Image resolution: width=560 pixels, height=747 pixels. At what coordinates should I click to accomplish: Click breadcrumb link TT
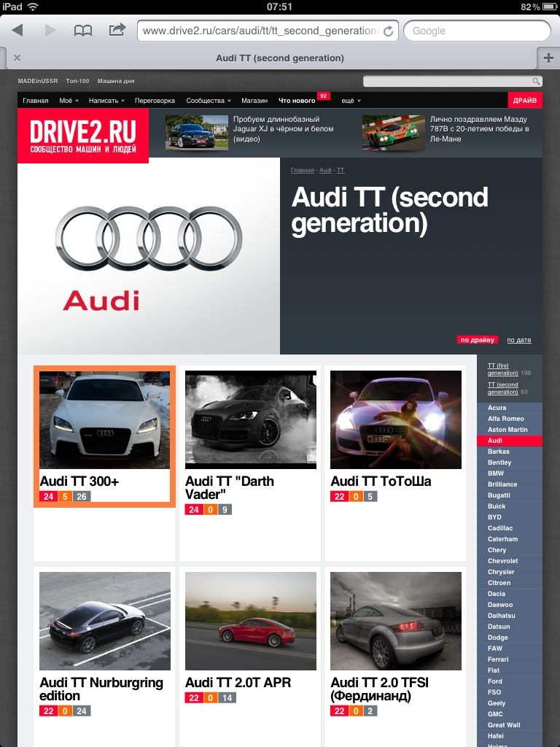[x=341, y=170]
